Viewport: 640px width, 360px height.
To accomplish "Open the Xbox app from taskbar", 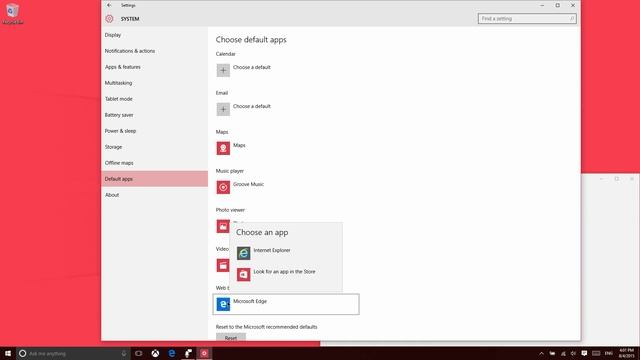I will [156, 353].
